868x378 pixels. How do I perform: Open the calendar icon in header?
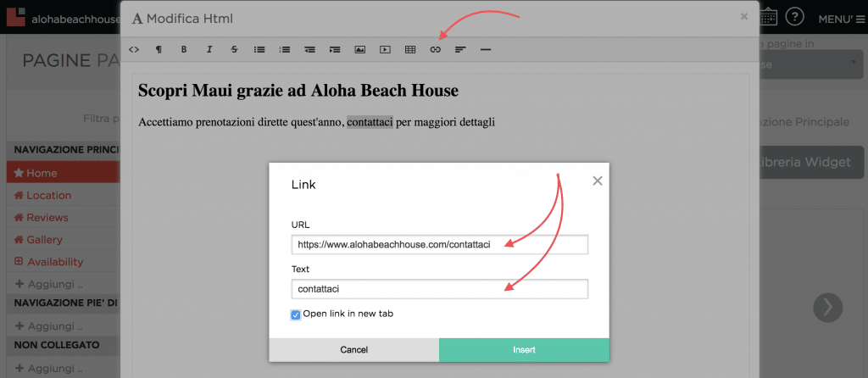coord(768,17)
